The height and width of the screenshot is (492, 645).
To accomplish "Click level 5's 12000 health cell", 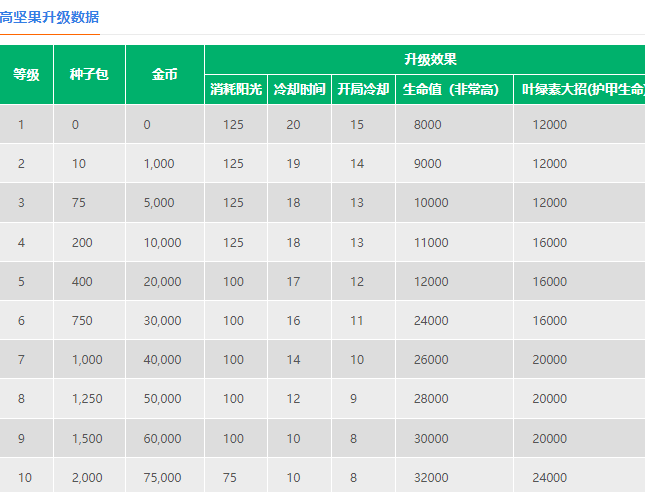I will pyautogui.click(x=455, y=281).
